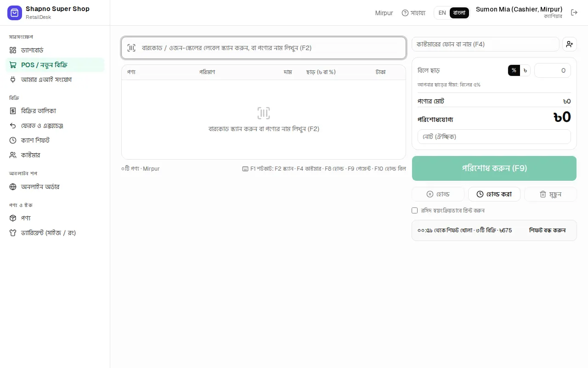
Task: Click শিফট বন্ধ করুন close shift
Action: (x=547, y=230)
